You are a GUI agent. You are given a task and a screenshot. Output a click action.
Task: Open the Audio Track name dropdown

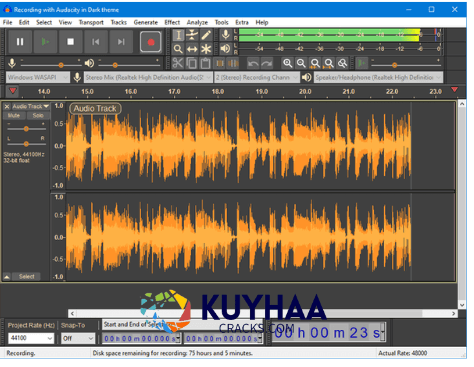point(30,107)
